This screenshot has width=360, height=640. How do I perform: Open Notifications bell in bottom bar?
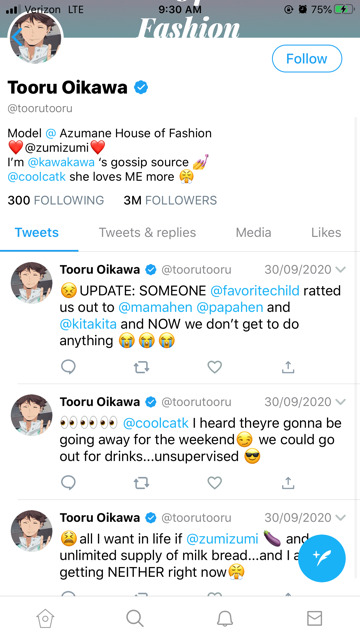[224, 619]
